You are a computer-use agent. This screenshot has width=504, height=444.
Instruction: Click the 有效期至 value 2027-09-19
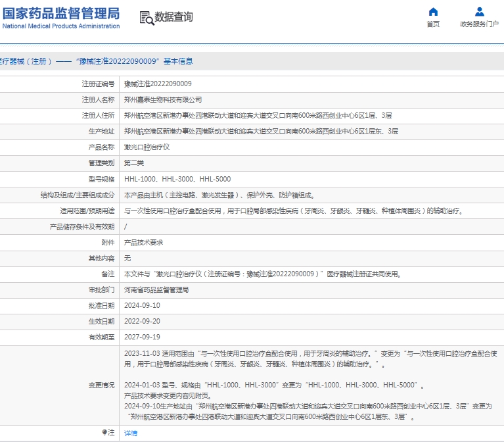point(142,337)
